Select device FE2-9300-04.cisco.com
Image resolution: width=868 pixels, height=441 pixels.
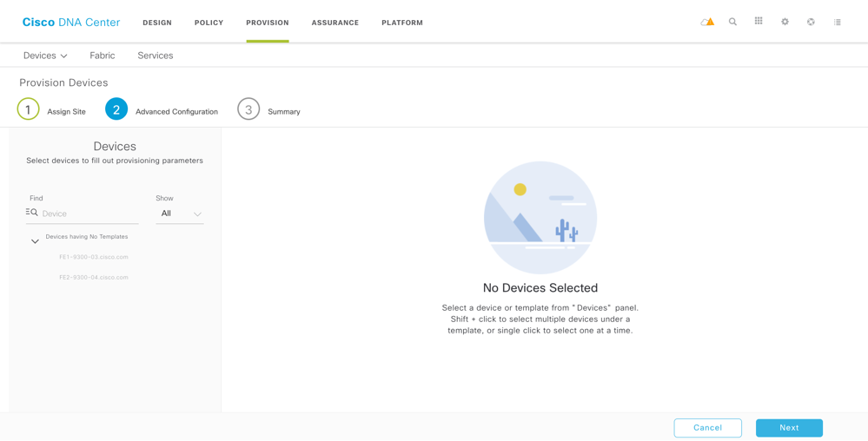94,277
